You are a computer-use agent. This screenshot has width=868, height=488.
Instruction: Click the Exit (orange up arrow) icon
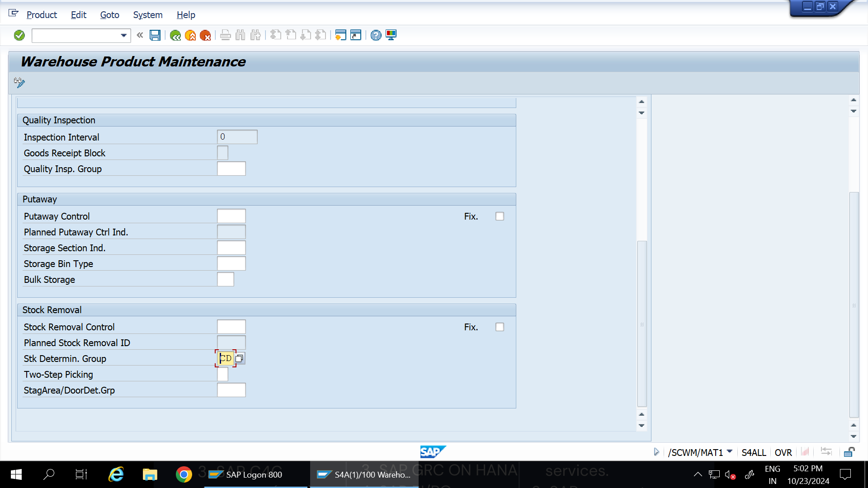(191, 35)
